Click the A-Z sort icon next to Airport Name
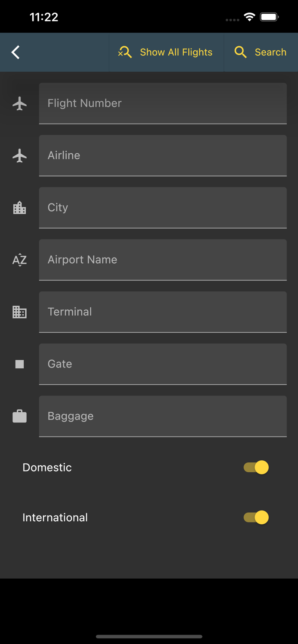Image resolution: width=298 pixels, height=644 pixels. [x=19, y=260]
